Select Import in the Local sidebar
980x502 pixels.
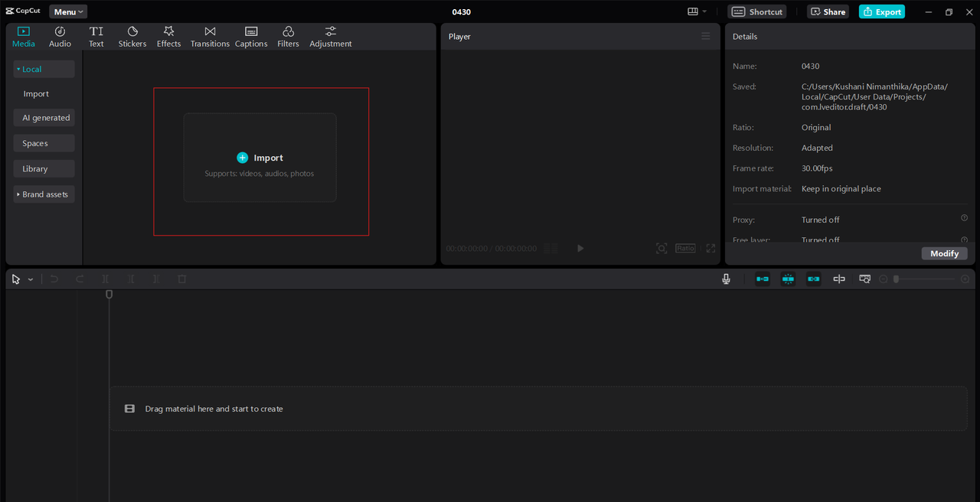tap(36, 93)
